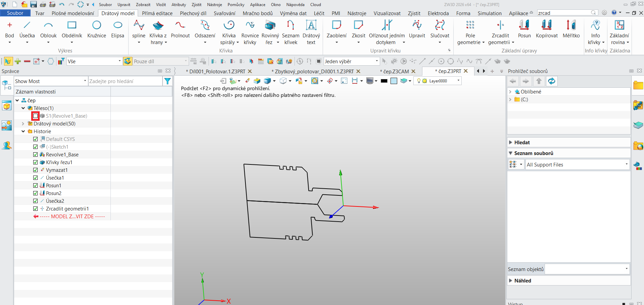
Task: Expand the Oblíbené favorites folder
Action: pyautogui.click(x=510, y=92)
